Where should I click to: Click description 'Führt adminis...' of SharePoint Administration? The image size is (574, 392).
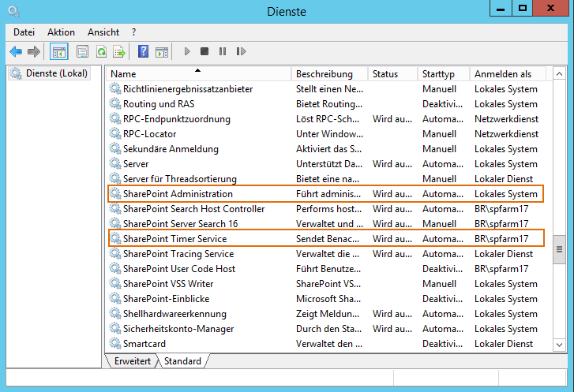point(328,194)
